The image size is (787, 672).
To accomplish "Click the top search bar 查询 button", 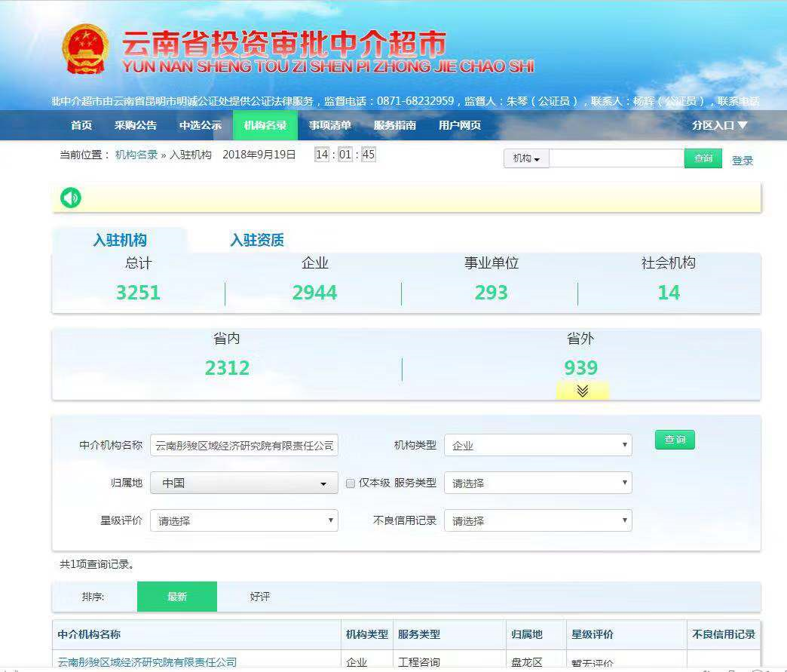I will (703, 158).
